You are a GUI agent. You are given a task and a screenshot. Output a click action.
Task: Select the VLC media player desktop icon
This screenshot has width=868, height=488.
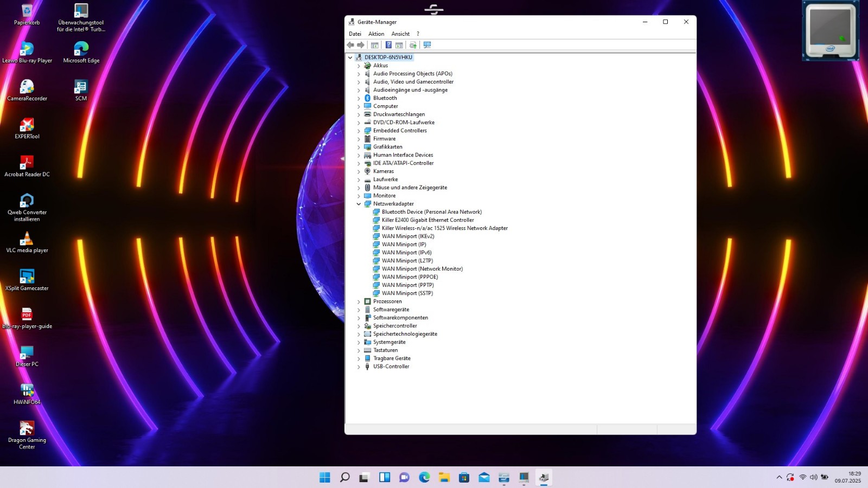point(27,242)
